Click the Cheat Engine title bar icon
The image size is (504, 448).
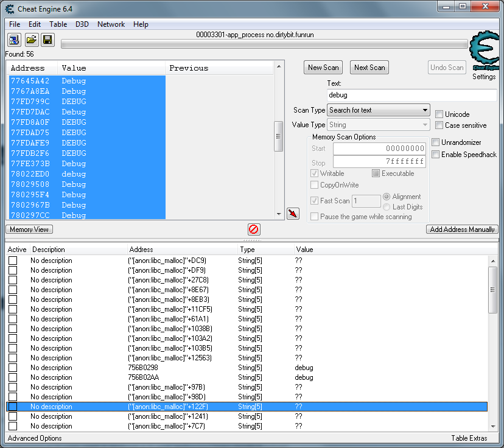coord(10,9)
